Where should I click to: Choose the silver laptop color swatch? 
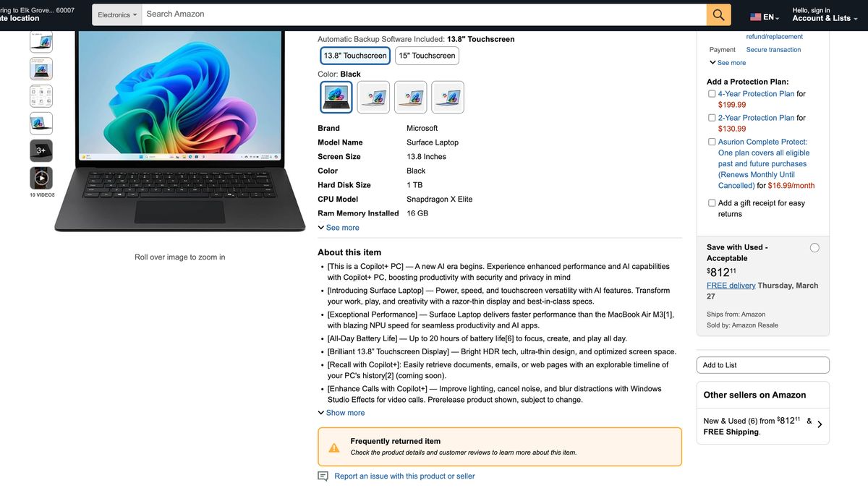click(x=373, y=97)
